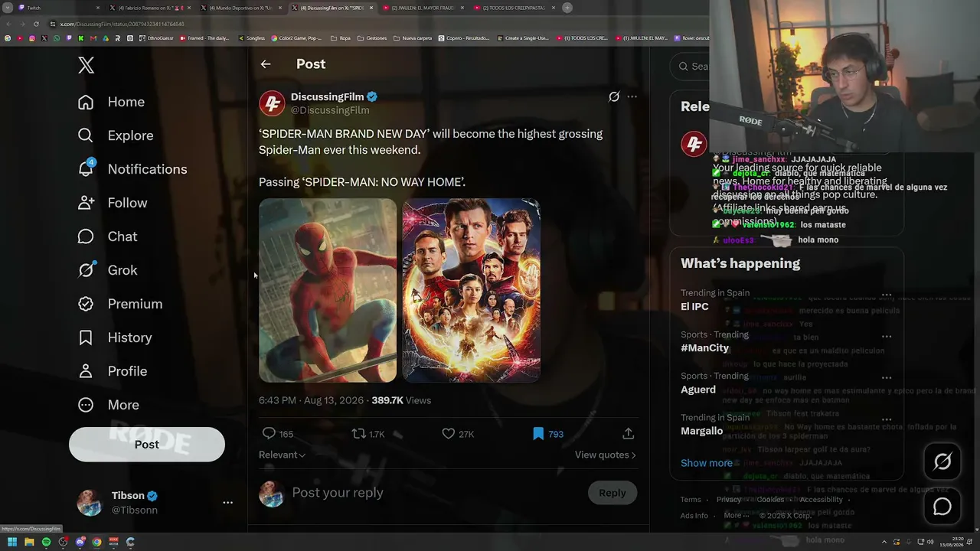This screenshot has height=551, width=980.
Task: Go back using the Post header arrow
Action: tap(266, 64)
